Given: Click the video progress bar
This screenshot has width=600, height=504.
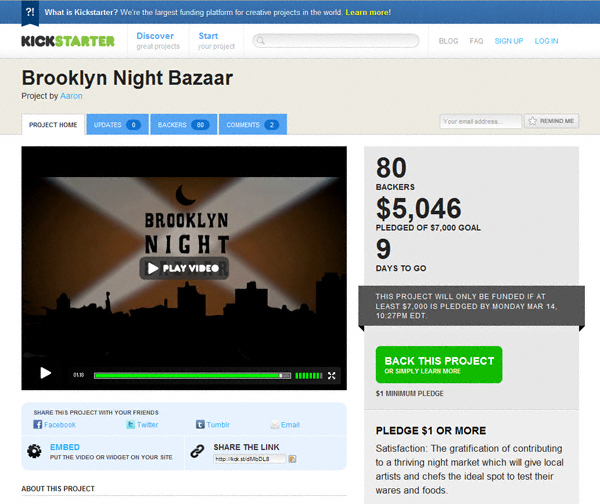Looking at the screenshot, I should (192, 375).
